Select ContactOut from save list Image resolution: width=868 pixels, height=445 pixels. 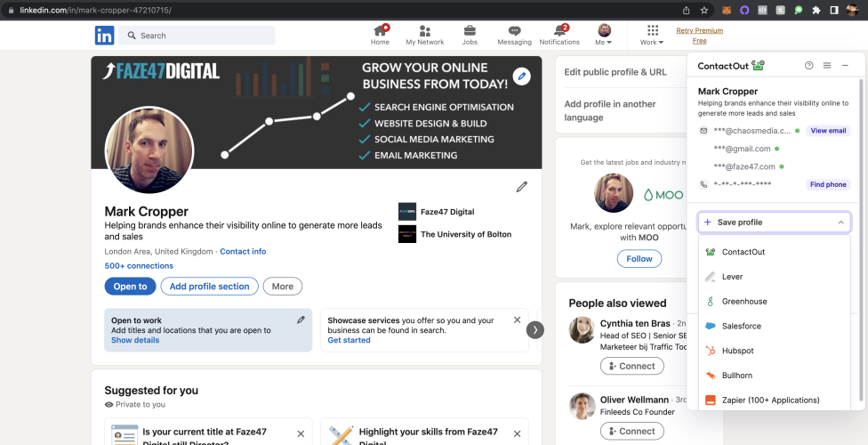[x=774, y=252]
